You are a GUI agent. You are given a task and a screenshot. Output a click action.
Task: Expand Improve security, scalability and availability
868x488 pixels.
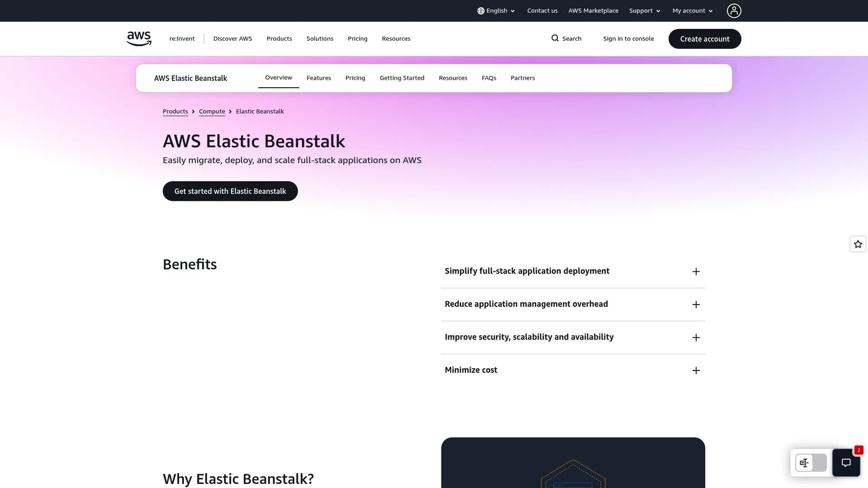573,337
